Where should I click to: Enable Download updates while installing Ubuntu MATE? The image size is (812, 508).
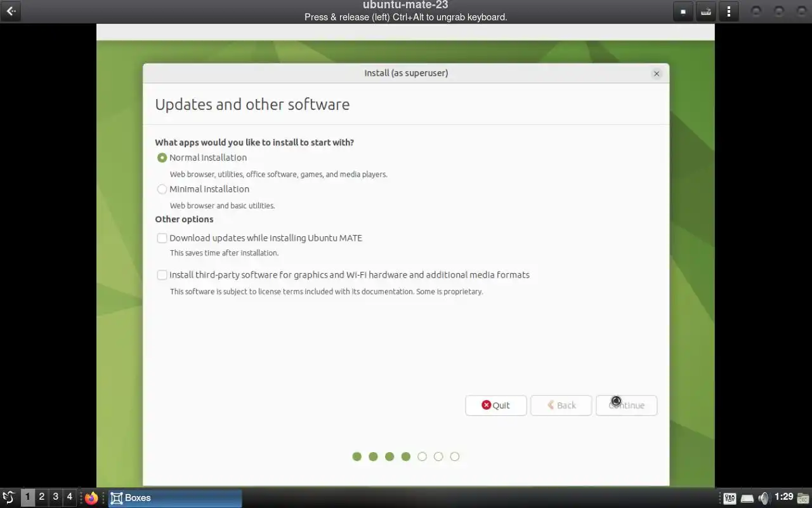[162, 238]
